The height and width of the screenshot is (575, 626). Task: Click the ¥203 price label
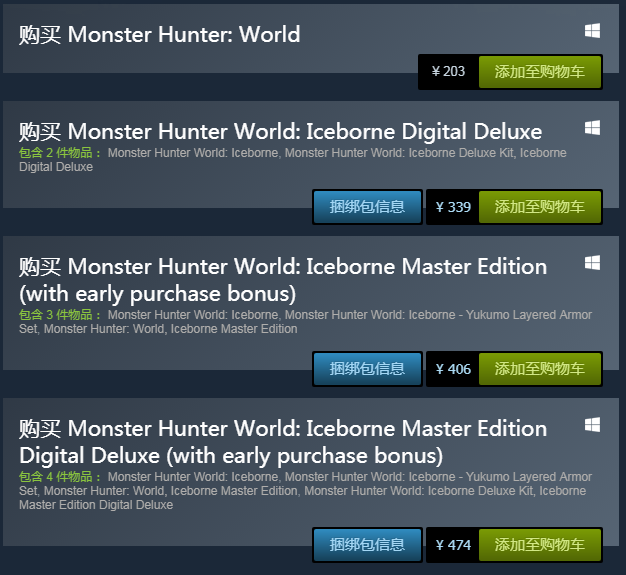(448, 71)
